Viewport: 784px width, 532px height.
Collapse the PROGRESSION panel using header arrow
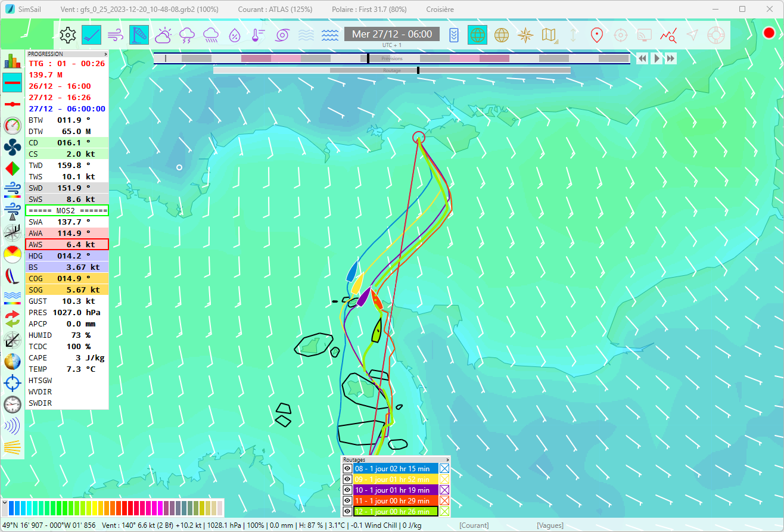[105, 54]
